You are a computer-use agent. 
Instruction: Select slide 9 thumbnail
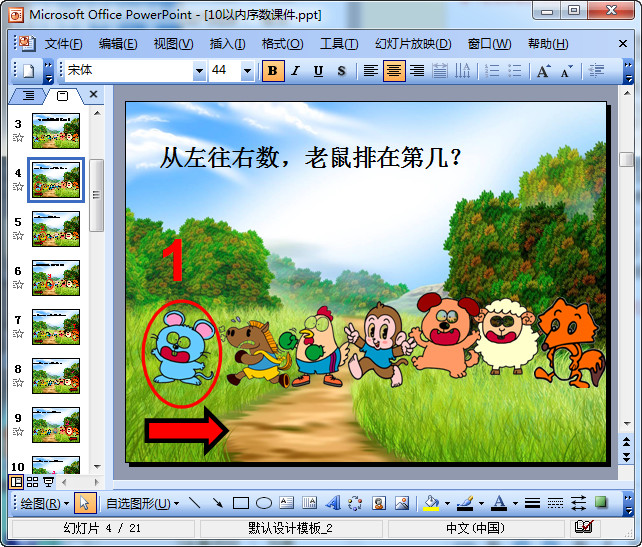[56, 425]
